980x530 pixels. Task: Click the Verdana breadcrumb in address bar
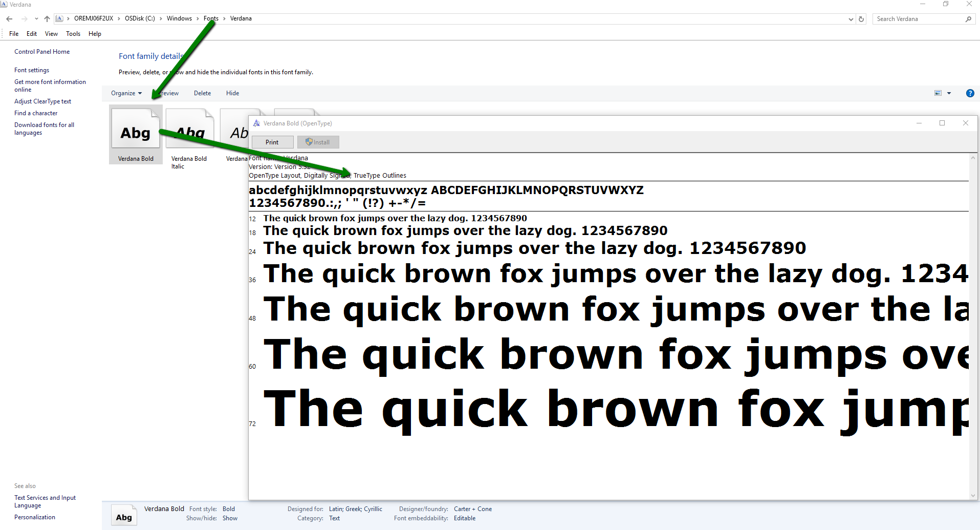pos(241,18)
